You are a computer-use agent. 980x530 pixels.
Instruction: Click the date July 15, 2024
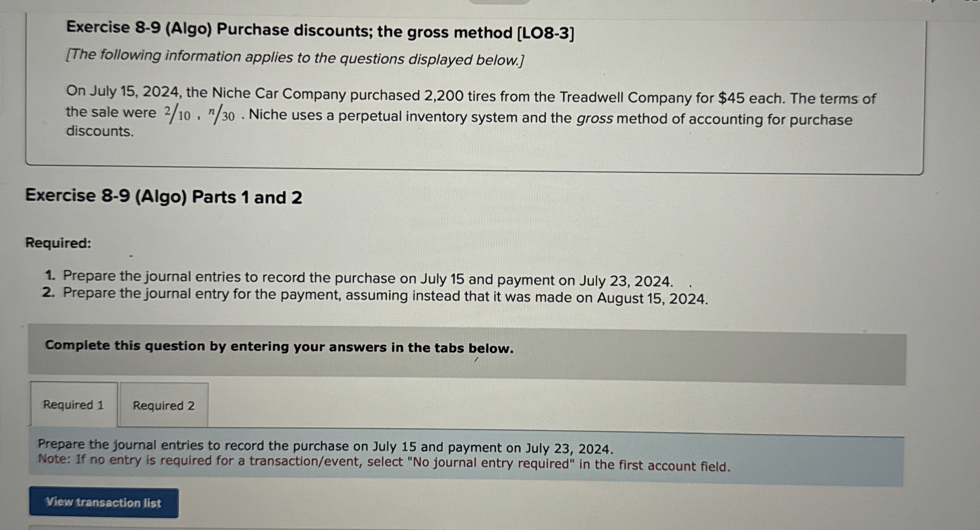(134, 94)
